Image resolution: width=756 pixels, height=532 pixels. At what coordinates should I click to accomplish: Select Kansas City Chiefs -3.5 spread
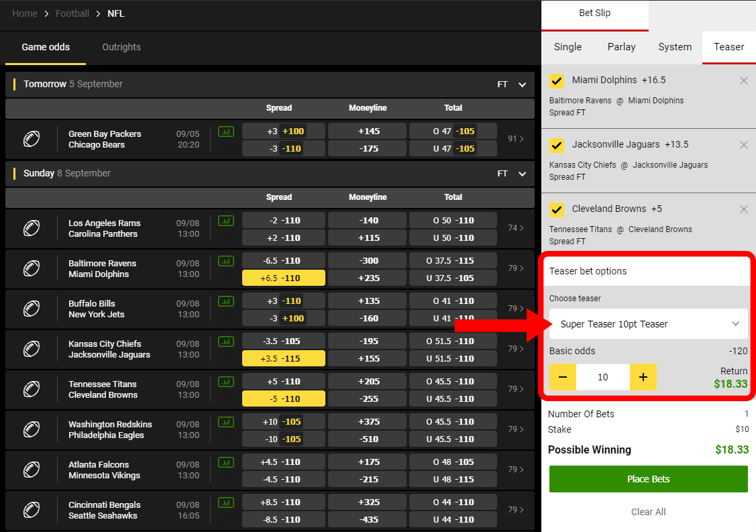pos(284,341)
